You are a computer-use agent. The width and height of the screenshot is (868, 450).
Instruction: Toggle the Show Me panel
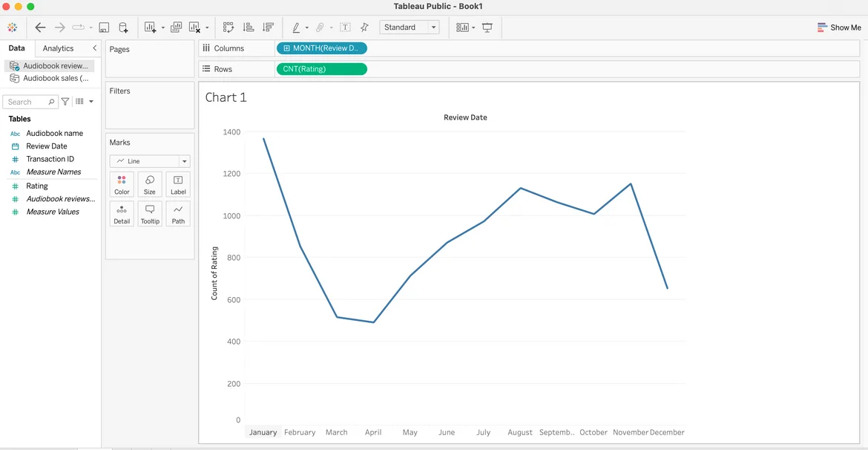pyautogui.click(x=839, y=27)
